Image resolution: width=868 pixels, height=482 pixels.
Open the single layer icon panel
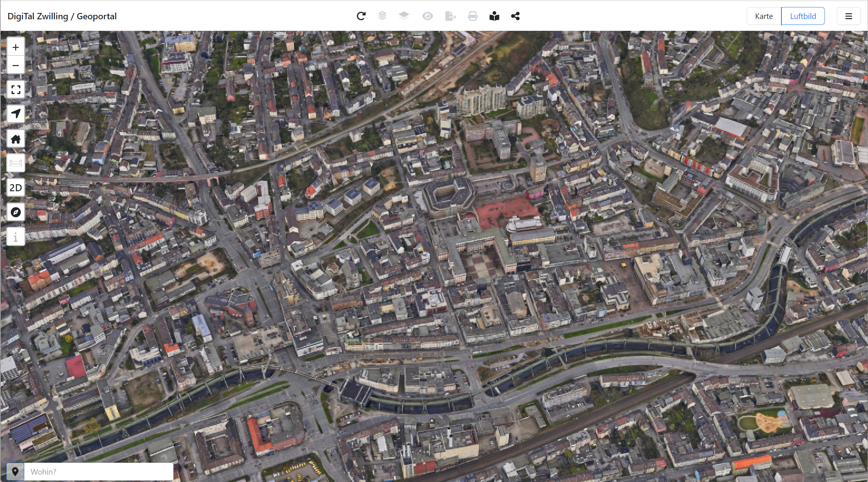pos(404,16)
